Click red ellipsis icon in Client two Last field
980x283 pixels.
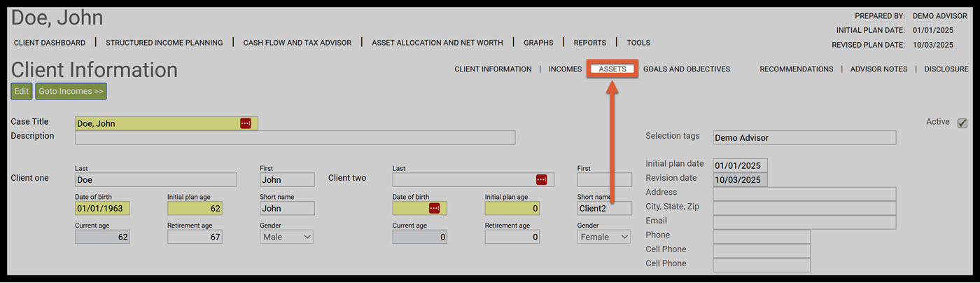pyautogui.click(x=541, y=180)
